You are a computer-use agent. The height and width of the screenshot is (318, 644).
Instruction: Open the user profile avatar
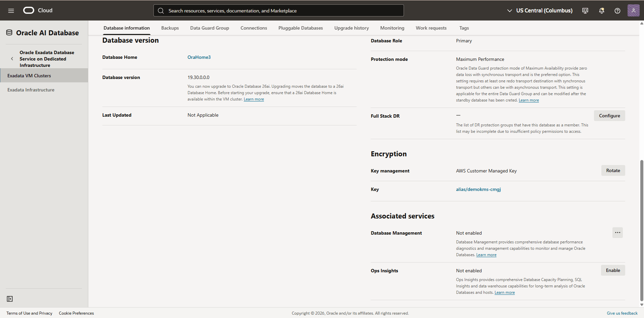(x=633, y=10)
